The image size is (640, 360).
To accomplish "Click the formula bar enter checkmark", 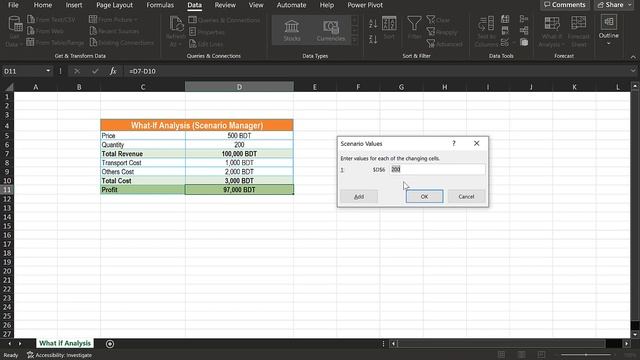I will [x=95, y=71].
